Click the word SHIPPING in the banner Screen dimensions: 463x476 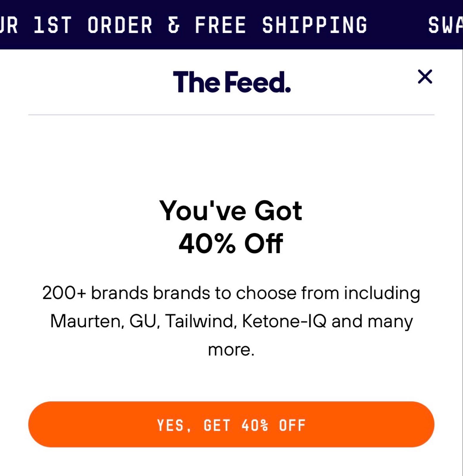pyautogui.click(x=315, y=25)
